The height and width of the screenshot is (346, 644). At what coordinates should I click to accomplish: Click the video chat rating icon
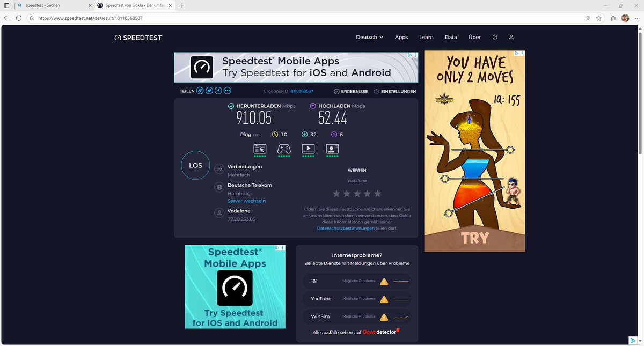click(332, 149)
